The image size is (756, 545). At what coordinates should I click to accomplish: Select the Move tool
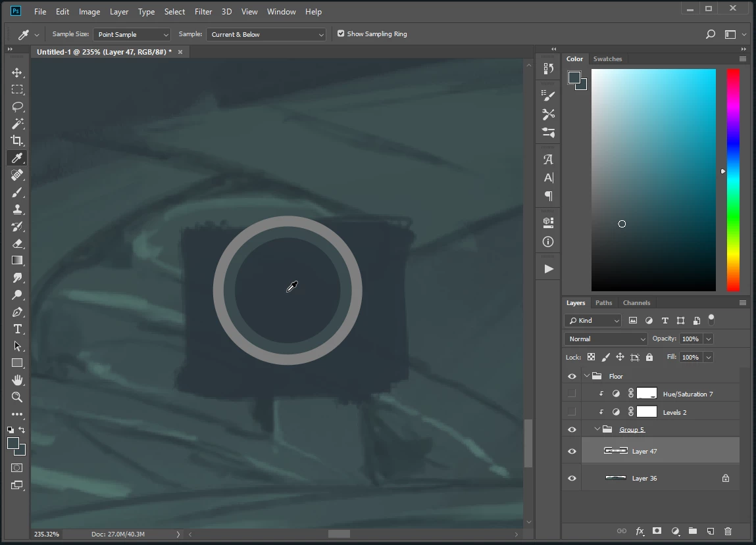[x=17, y=72]
